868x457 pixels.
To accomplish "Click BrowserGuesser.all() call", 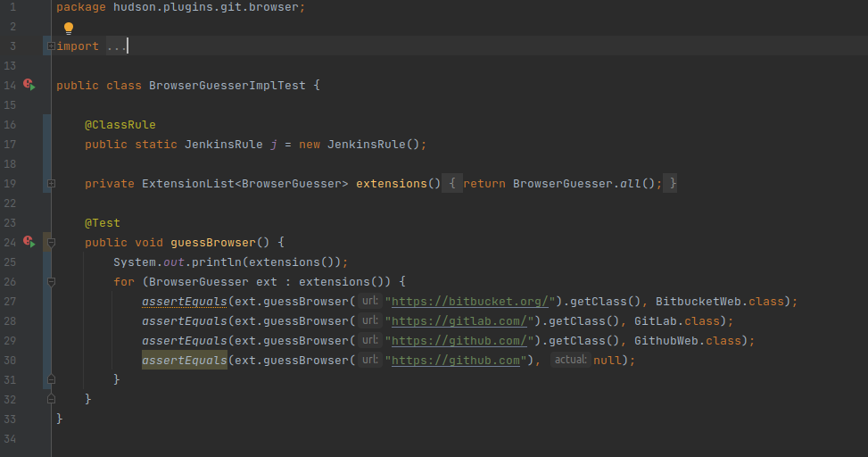I will 584,183.
